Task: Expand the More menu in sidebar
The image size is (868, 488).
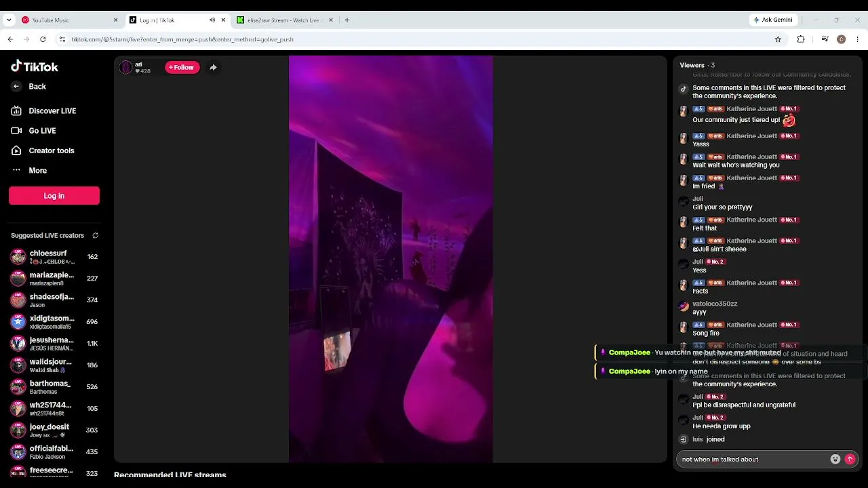Action: click(x=37, y=171)
